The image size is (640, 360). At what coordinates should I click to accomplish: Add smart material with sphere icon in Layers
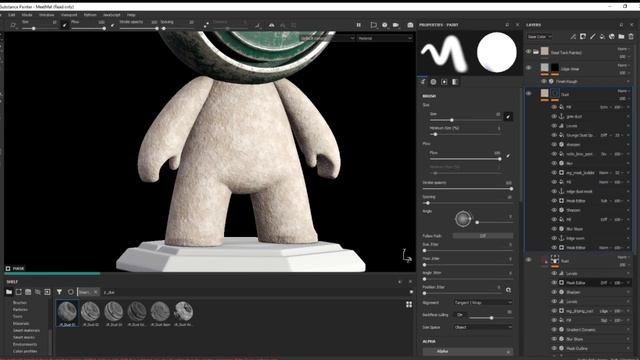click(612, 37)
